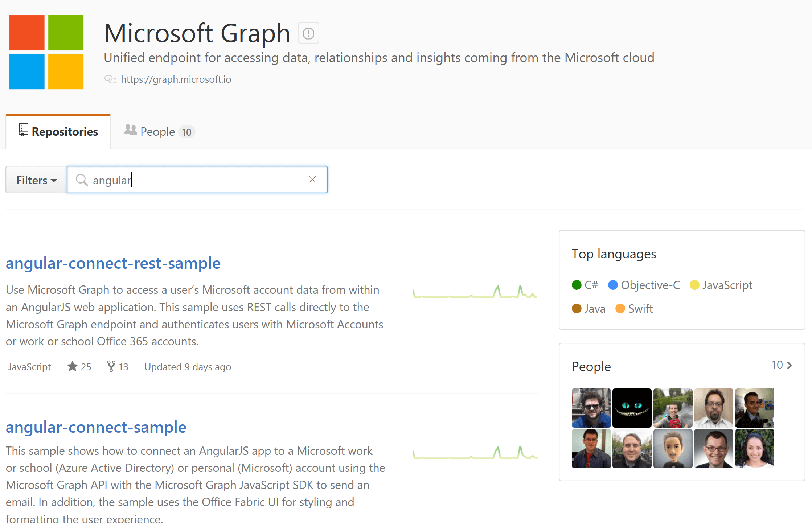Filter by Objective-C in Top languages
The width and height of the screenshot is (812, 523).
pos(644,285)
